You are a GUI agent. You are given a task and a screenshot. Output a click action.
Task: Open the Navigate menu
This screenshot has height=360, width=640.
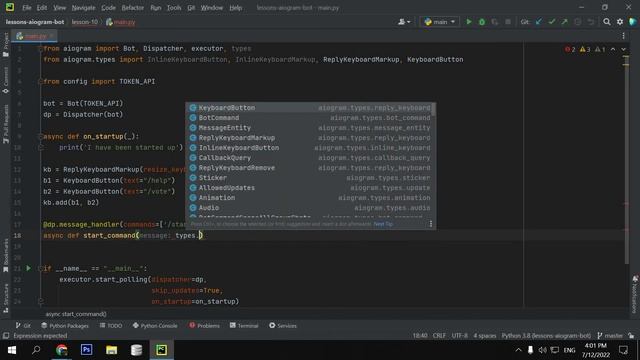pos(83,8)
